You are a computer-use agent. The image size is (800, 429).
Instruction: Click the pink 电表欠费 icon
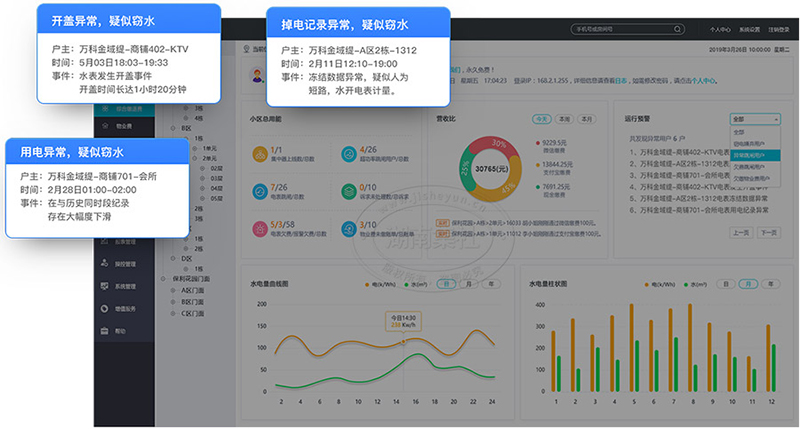tap(260, 227)
